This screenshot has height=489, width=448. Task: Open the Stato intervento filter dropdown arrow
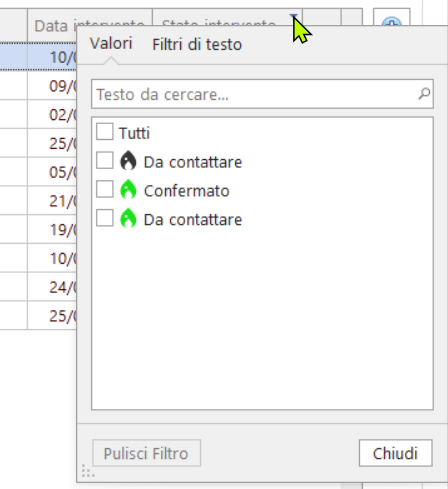[x=293, y=17]
